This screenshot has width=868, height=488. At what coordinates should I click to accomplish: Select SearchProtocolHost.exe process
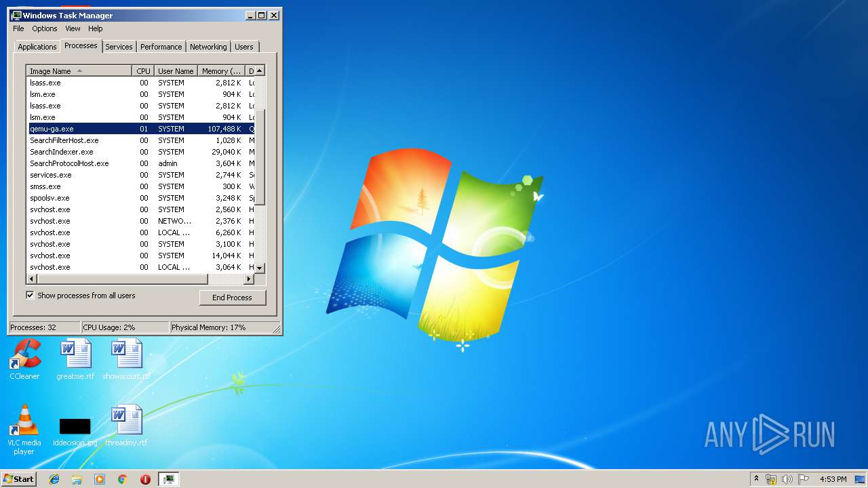[140, 163]
